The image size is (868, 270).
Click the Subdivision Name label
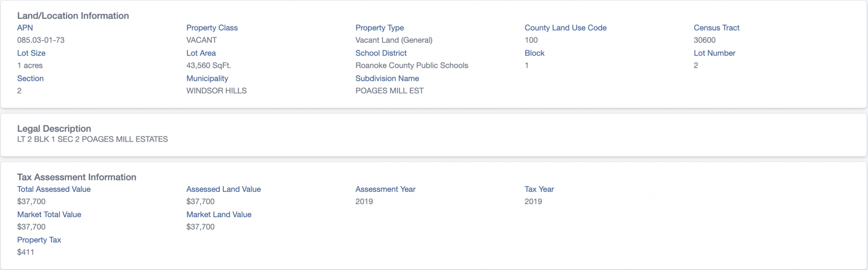387,78
